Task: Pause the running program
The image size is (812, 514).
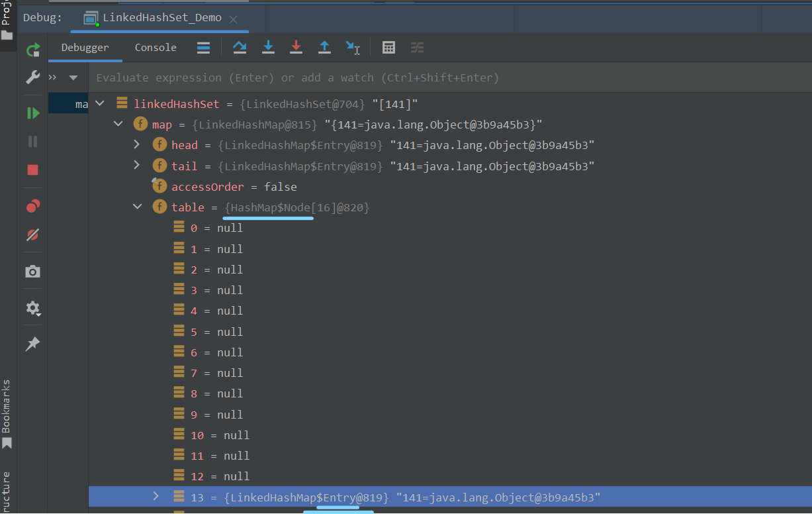Action: pyautogui.click(x=32, y=141)
